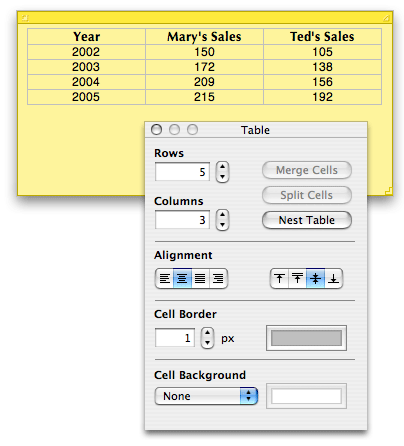Click the Rows stepper arrows
The height and width of the screenshot is (446, 404).
[222, 172]
